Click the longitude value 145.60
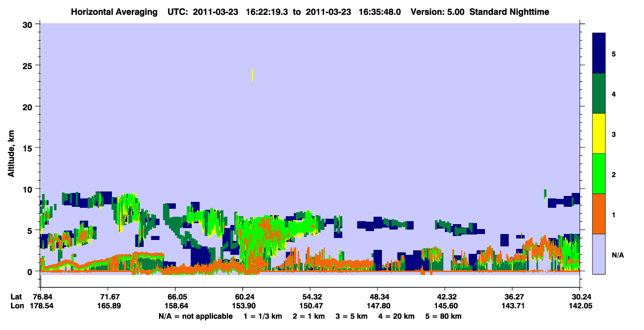The image size is (644, 330). (x=445, y=306)
